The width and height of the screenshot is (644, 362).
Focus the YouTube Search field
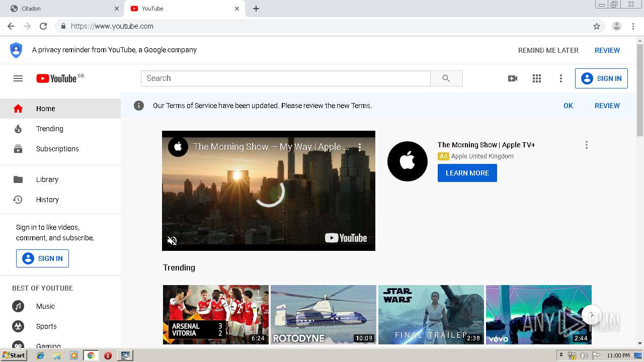pos(286,78)
